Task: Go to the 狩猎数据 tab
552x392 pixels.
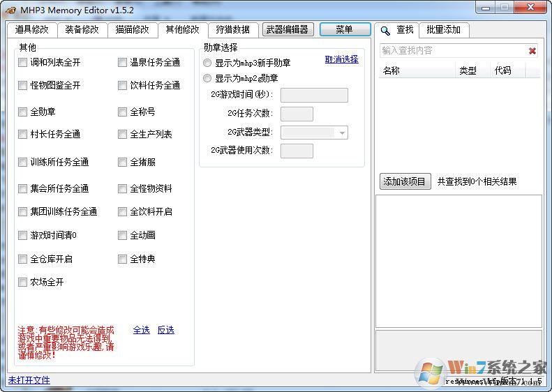Action: [x=233, y=29]
